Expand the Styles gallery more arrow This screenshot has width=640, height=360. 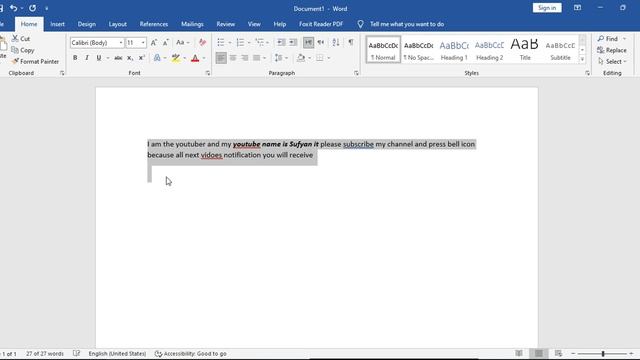click(582, 60)
